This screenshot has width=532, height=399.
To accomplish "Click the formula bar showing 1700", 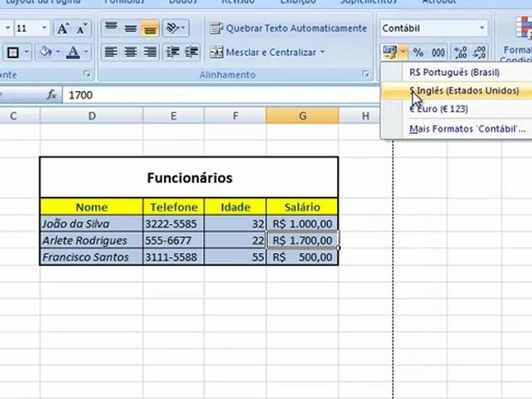I will 221,95.
